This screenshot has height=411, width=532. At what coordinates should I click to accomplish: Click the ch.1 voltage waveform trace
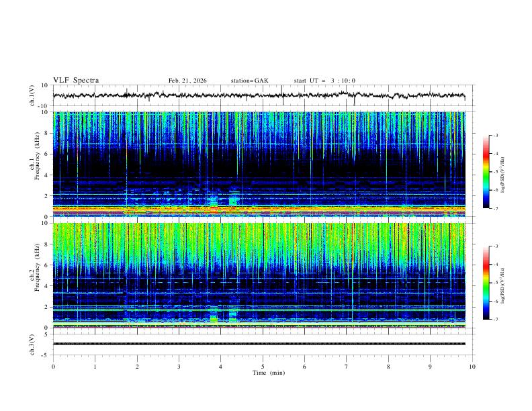tap(259, 95)
